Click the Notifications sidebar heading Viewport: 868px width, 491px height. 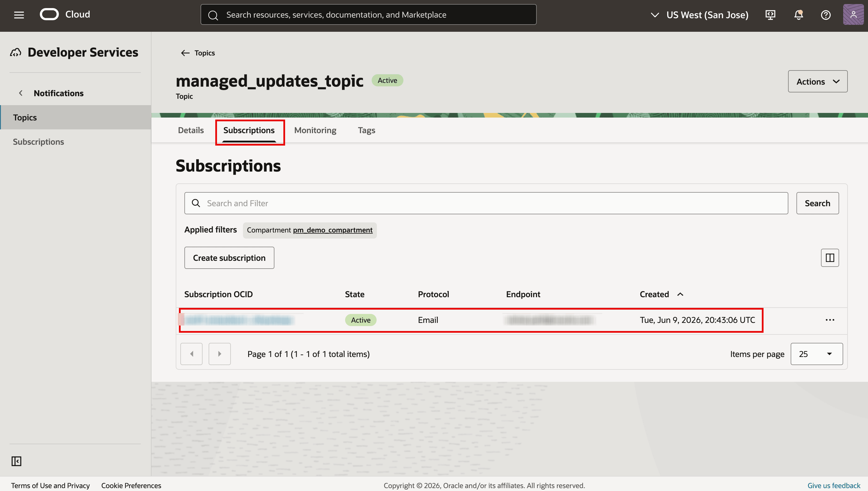[x=59, y=93]
